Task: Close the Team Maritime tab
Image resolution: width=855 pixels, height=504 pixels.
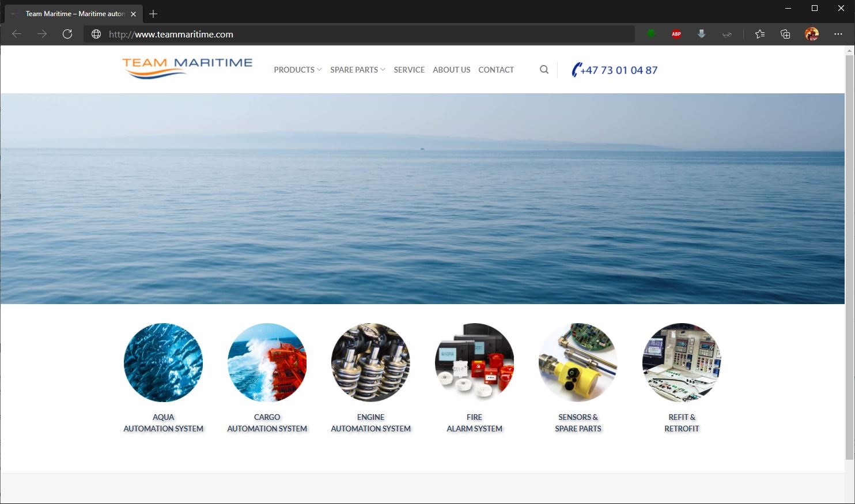Action: [x=134, y=14]
